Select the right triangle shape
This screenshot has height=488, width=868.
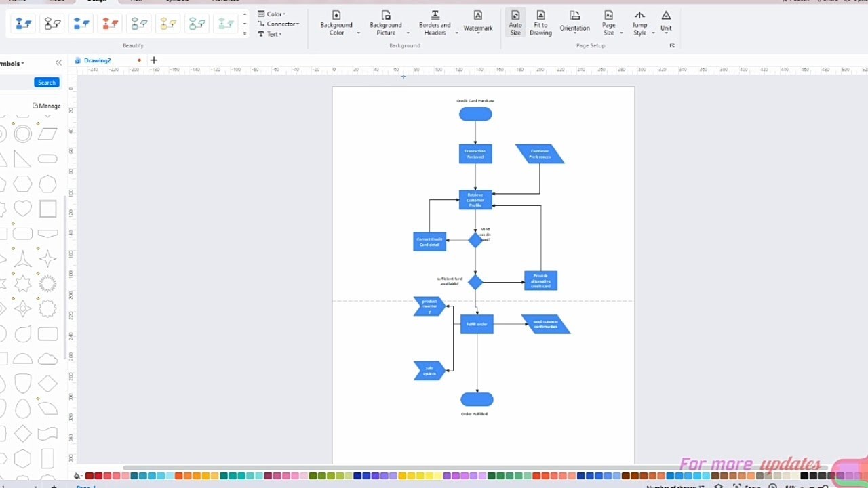pos(23,159)
